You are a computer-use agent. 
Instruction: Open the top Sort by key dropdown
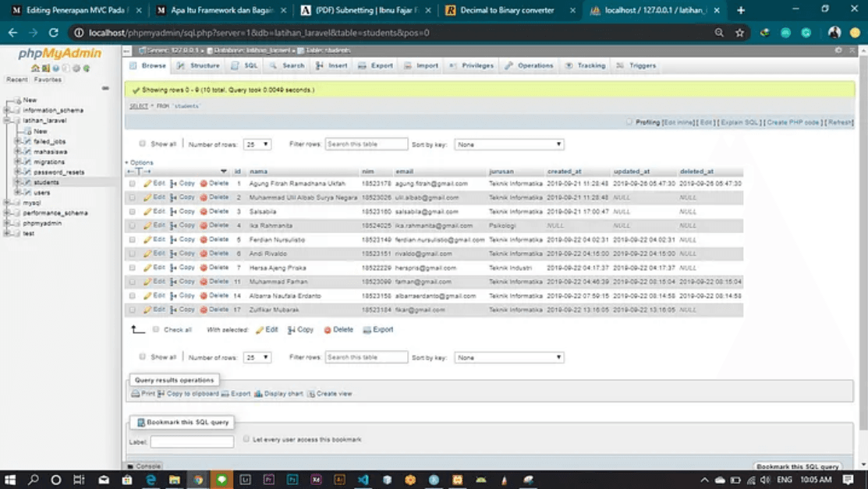click(x=508, y=144)
